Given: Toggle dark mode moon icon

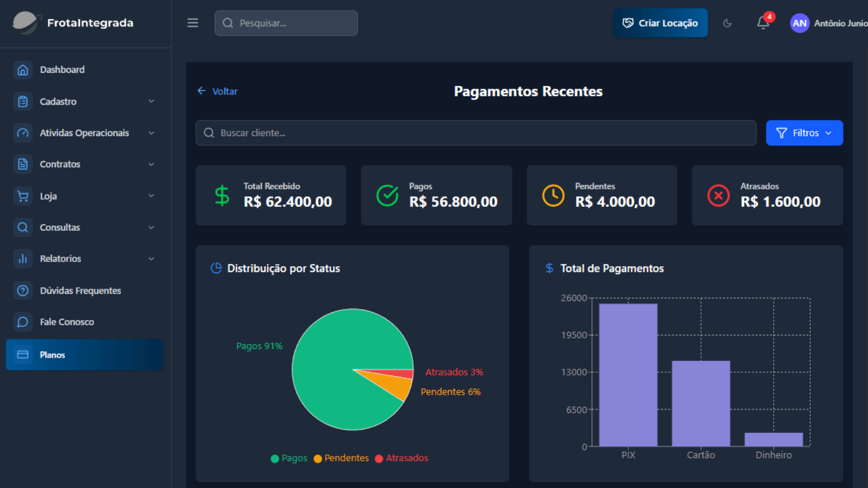Looking at the screenshot, I should [x=727, y=23].
